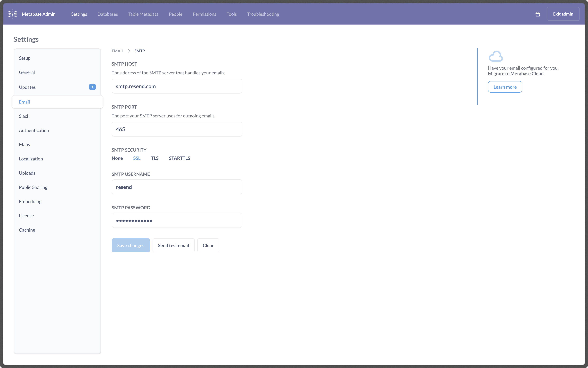The image size is (588, 368).
Task: Select TLS SMTP security option
Action: tap(155, 158)
